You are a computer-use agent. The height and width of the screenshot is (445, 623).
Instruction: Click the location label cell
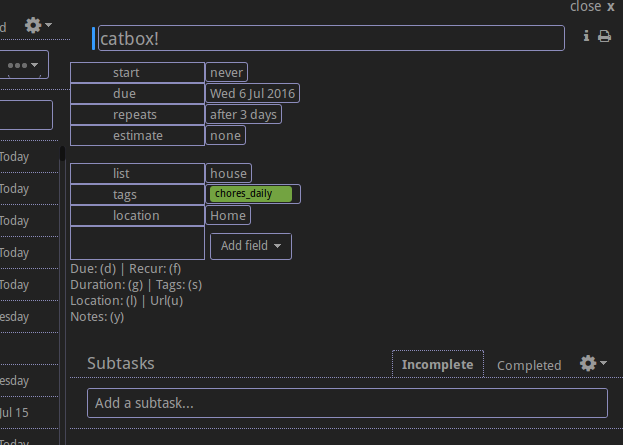[137, 215]
